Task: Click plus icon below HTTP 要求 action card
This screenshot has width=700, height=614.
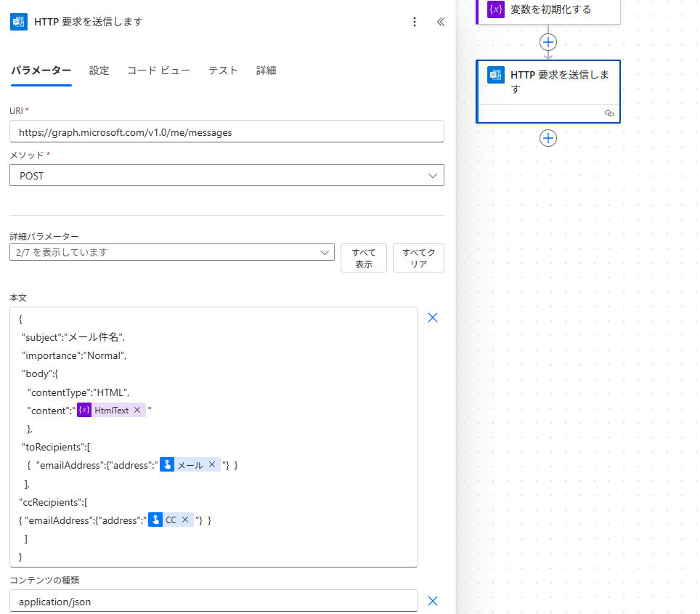Action: click(x=548, y=138)
